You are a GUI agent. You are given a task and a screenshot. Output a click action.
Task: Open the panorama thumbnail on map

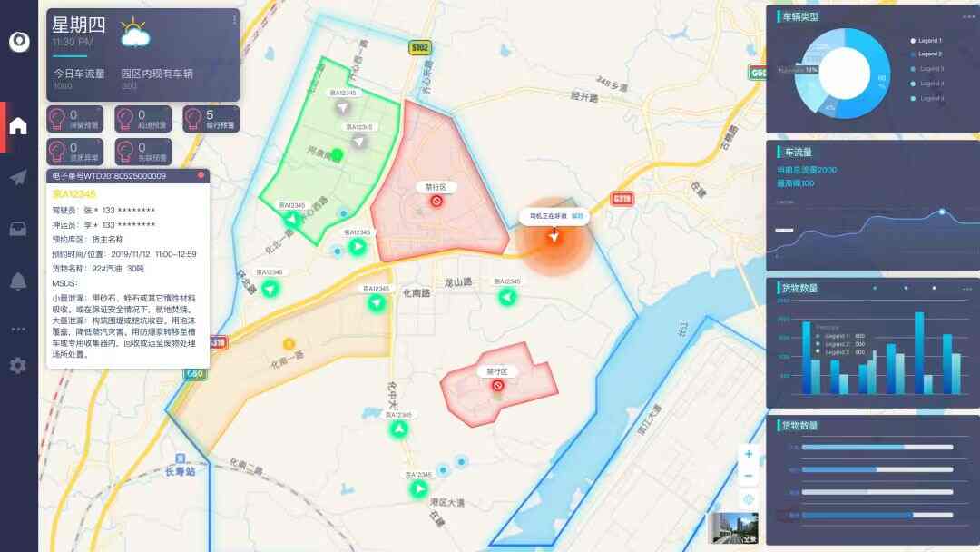point(734,528)
